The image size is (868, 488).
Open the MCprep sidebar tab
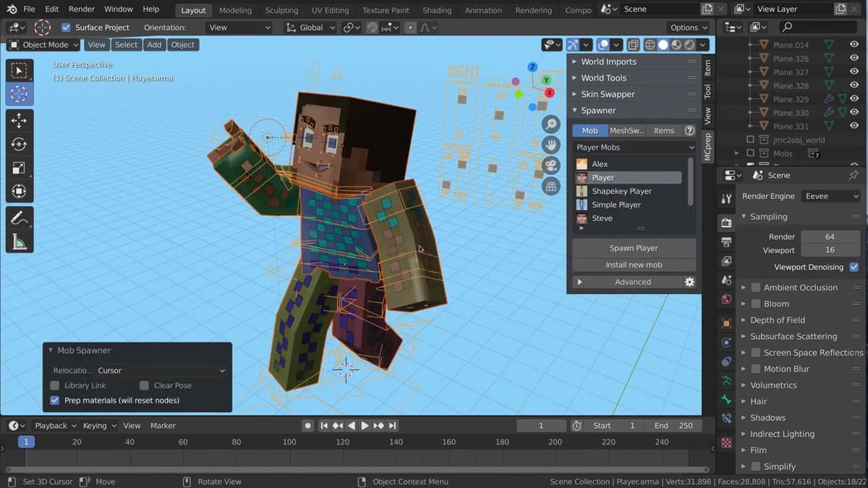[707, 147]
